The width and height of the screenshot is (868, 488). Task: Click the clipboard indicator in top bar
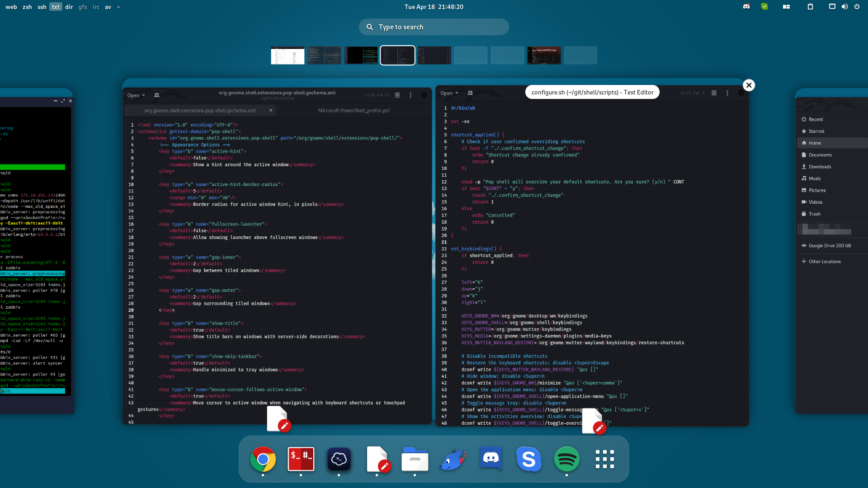click(x=810, y=7)
